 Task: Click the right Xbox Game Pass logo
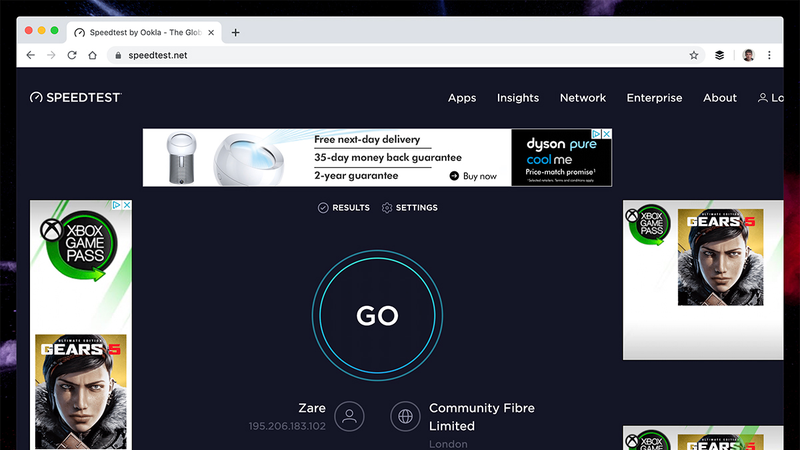click(x=648, y=224)
